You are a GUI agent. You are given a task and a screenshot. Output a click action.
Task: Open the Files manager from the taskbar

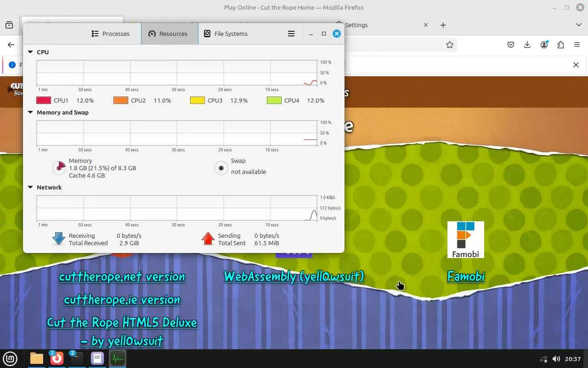(37, 358)
